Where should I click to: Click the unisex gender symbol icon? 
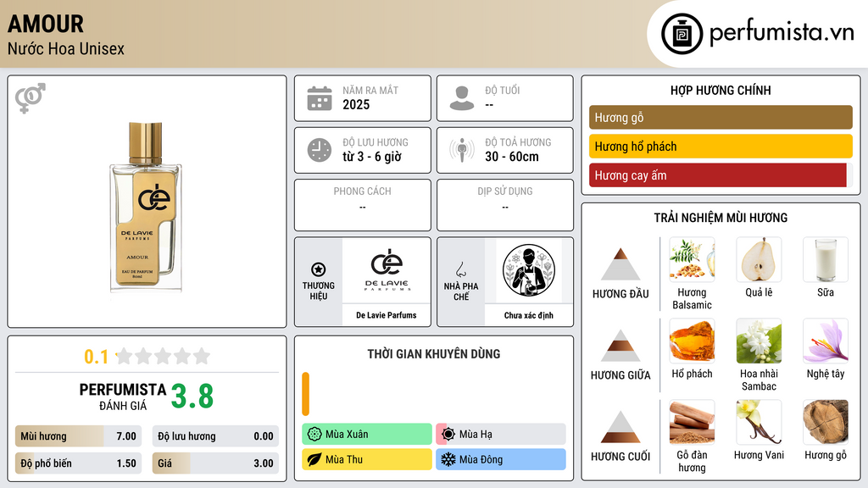pos(31,98)
